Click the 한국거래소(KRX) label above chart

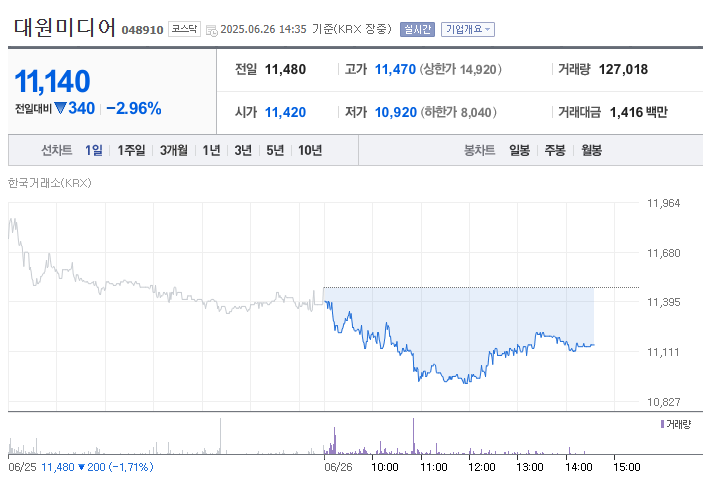point(50,183)
